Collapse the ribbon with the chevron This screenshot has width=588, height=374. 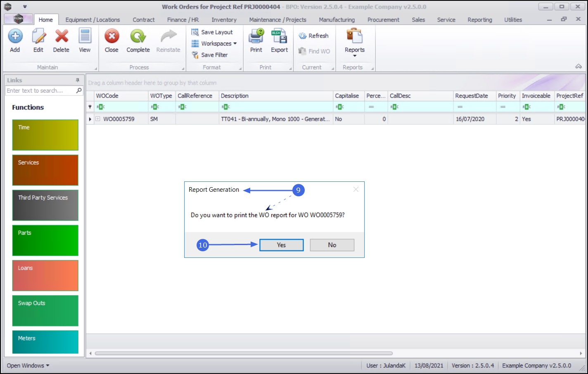coord(579,67)
